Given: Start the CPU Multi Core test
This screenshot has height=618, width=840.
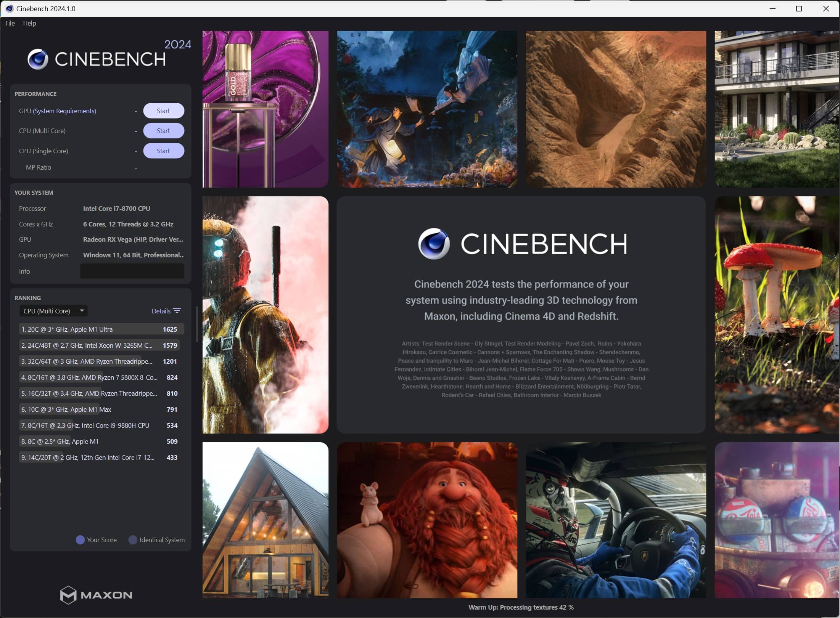Looking at the screenshot, I should click(x=164, y=131).
